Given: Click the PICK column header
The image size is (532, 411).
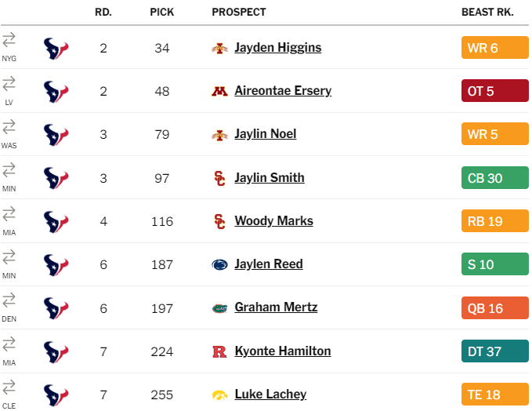Looking at the screenshot, I should click(x=162, y=13).
